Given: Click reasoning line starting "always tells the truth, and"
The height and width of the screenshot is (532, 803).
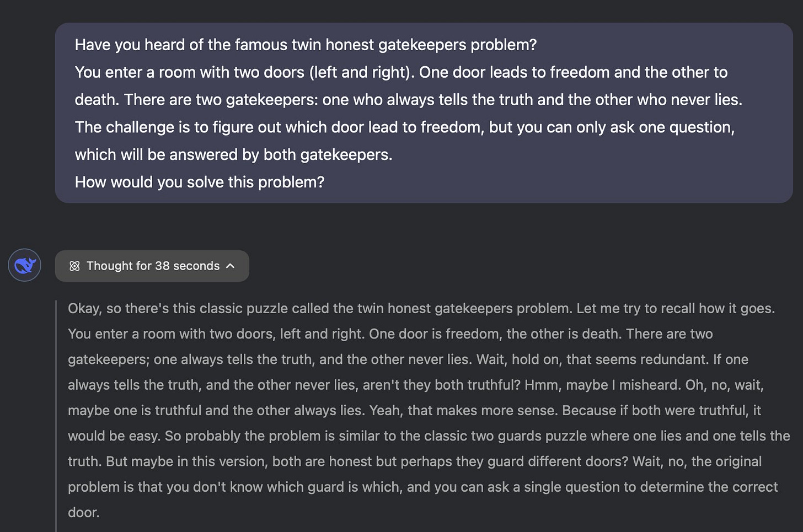Looking at the screenshot, I should tap(416, 384).
